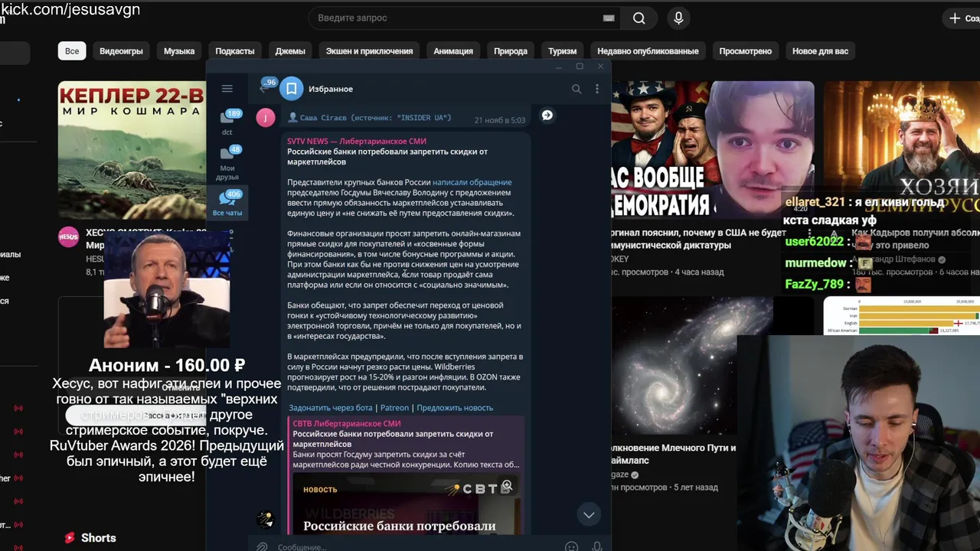Click the YouTube create plus button
The image size is (980, 551).
(963, 18)
